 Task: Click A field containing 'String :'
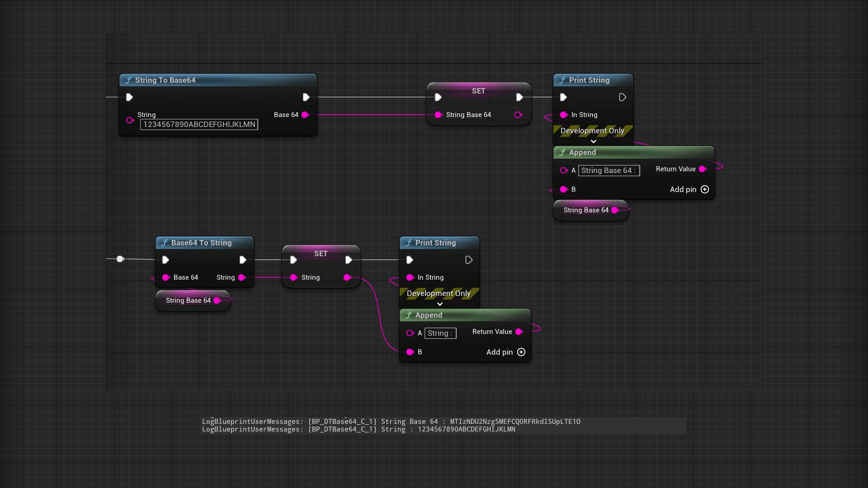(x=440, y=333)
